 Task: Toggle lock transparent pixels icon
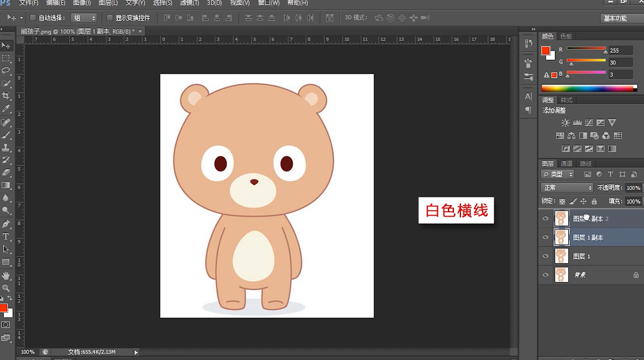(562, 202)
